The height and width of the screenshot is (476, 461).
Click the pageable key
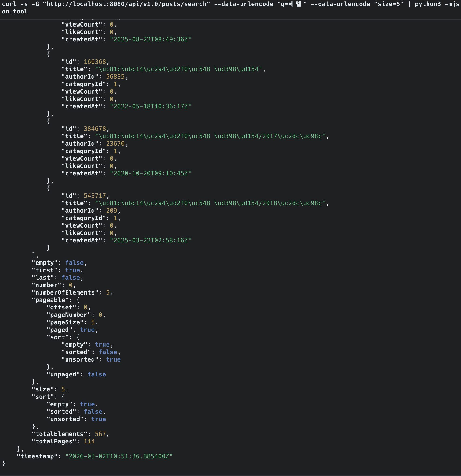pos(50,300)
